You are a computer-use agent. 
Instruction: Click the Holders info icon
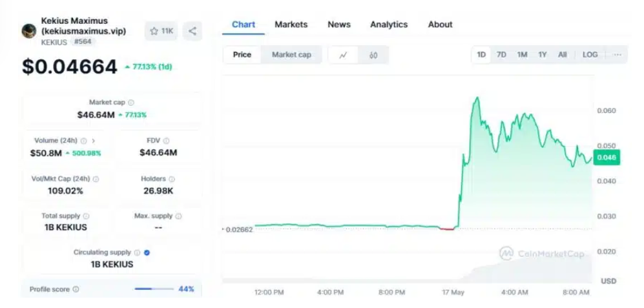tap(172, 179)
